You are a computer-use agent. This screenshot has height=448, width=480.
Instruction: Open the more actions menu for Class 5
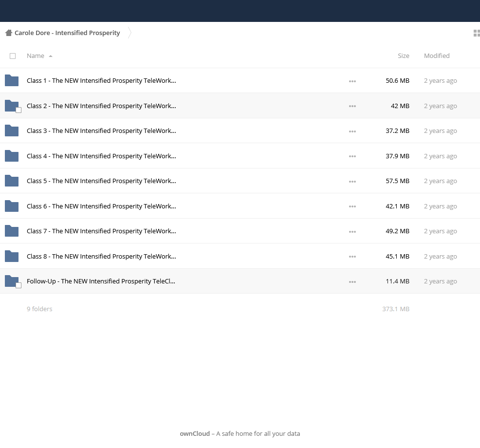pos(352,182)
